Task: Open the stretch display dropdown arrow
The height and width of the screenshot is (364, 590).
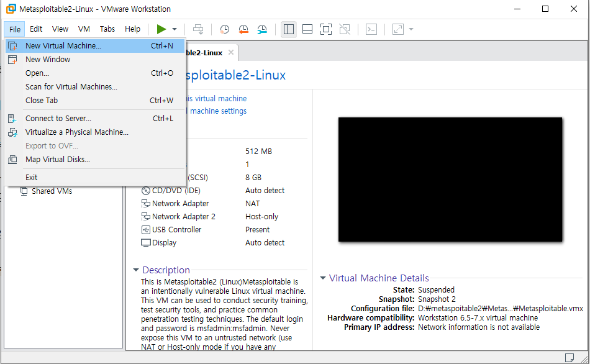Action: [411, 29]
